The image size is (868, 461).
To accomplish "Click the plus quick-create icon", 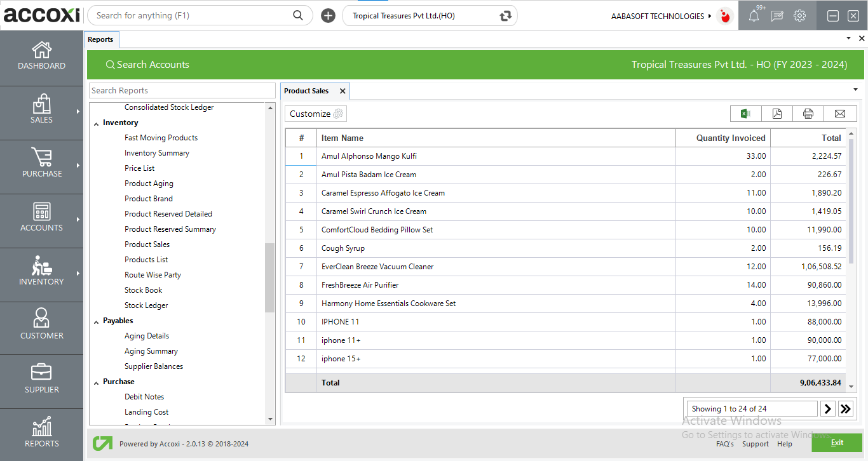I will click(x=328, y=16).
